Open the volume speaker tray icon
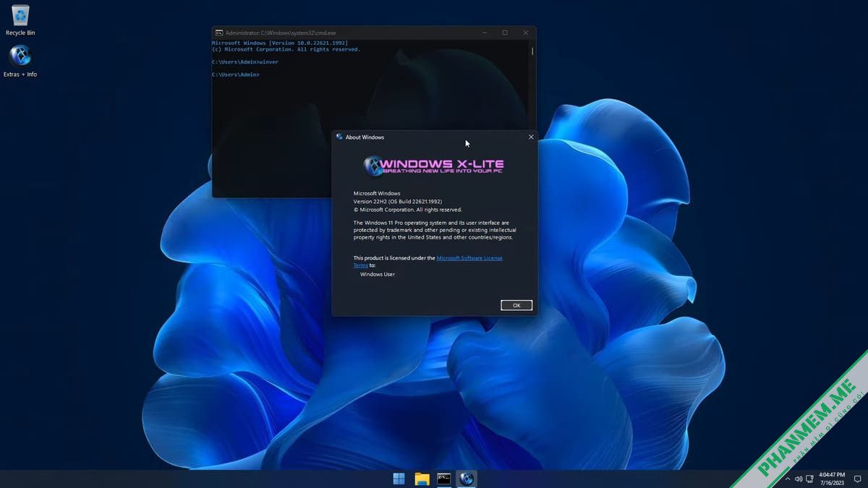The image size is (868, 488). coord(799,479)
